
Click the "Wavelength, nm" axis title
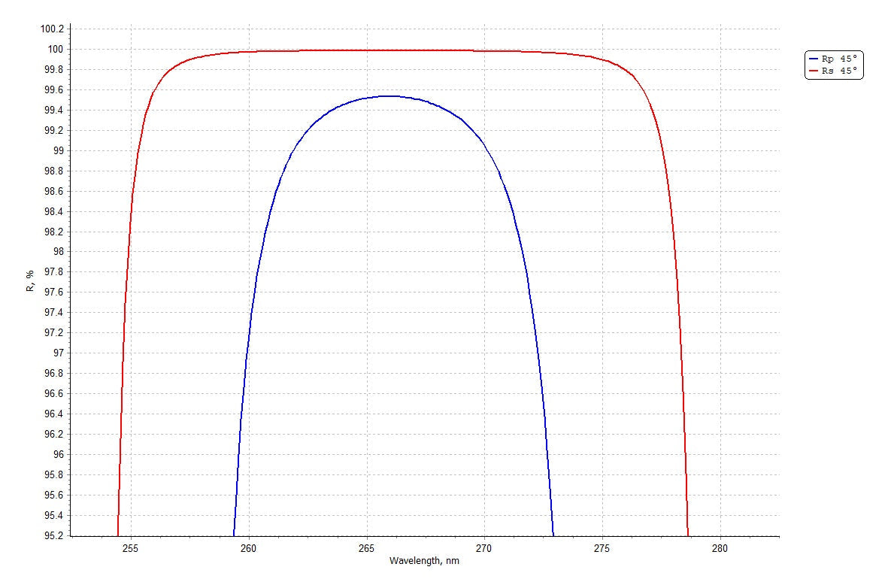[x=424, y=561]
